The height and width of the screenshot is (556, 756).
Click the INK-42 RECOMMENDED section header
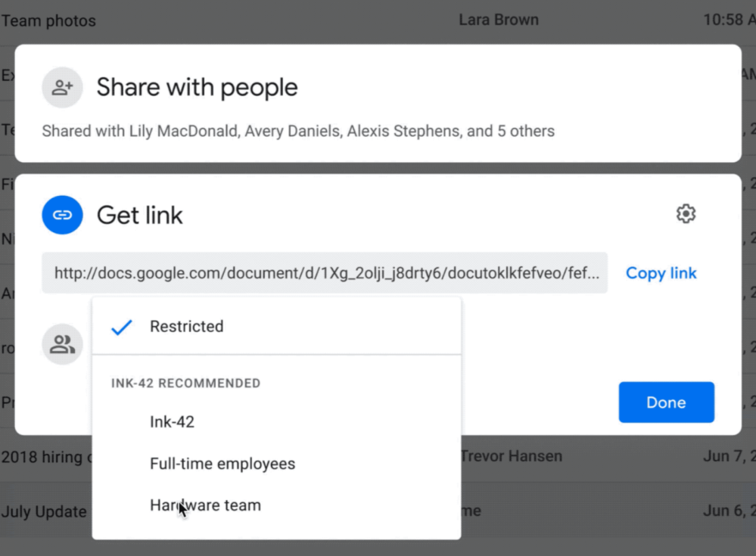tap(185, 384)
